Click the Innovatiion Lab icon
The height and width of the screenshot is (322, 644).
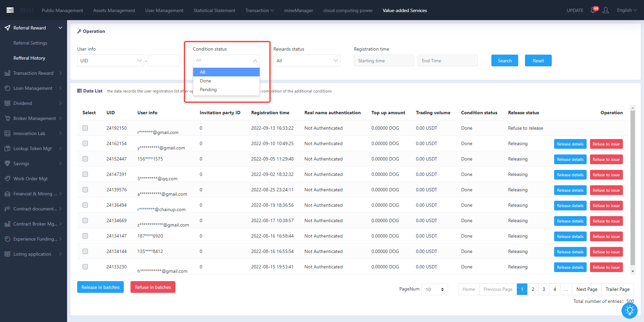7,133
